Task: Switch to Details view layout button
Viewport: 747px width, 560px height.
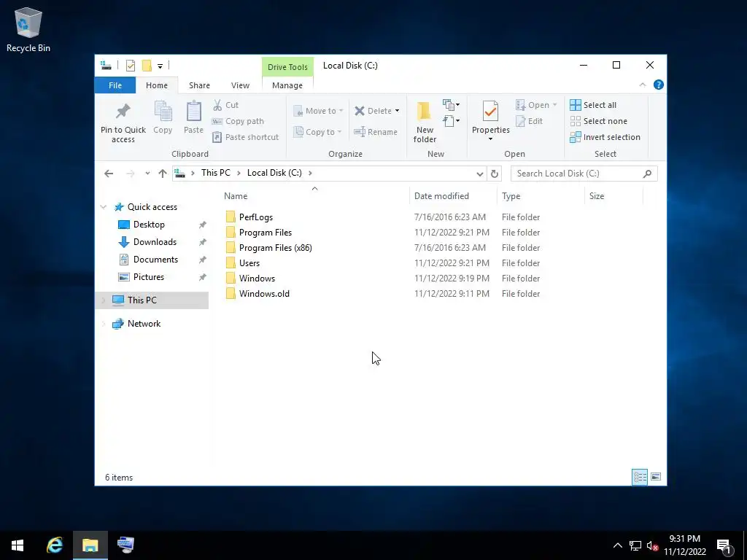Action: 640,477
